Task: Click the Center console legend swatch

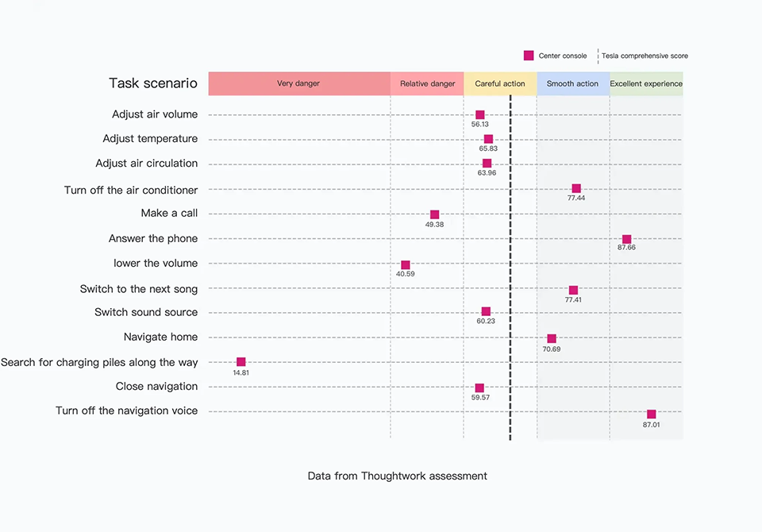Action: coord(529,56)
